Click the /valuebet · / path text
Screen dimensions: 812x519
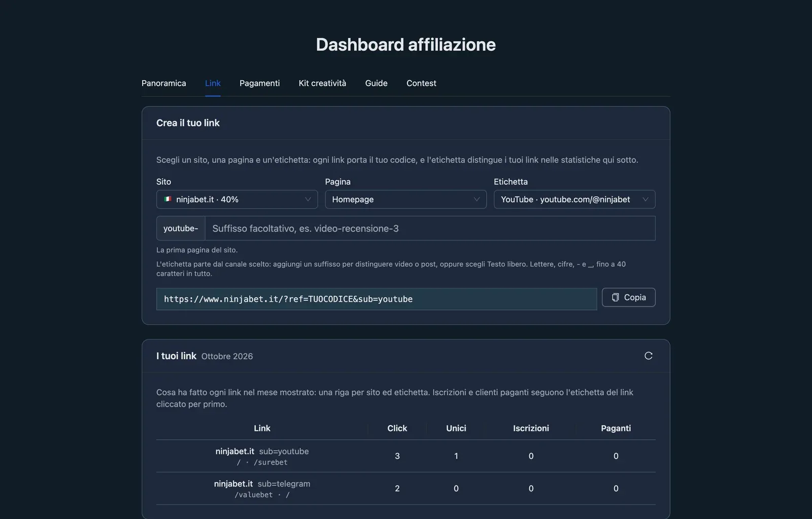point(262,495)
